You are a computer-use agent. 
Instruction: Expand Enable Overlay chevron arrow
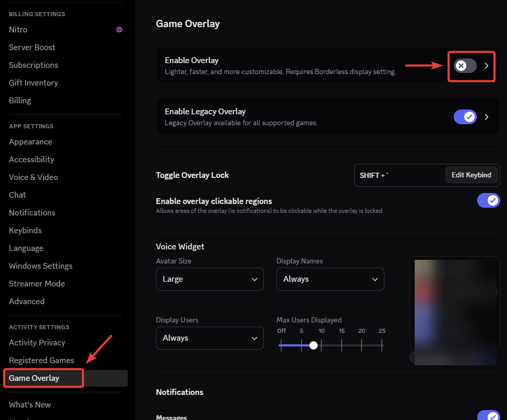487,66
